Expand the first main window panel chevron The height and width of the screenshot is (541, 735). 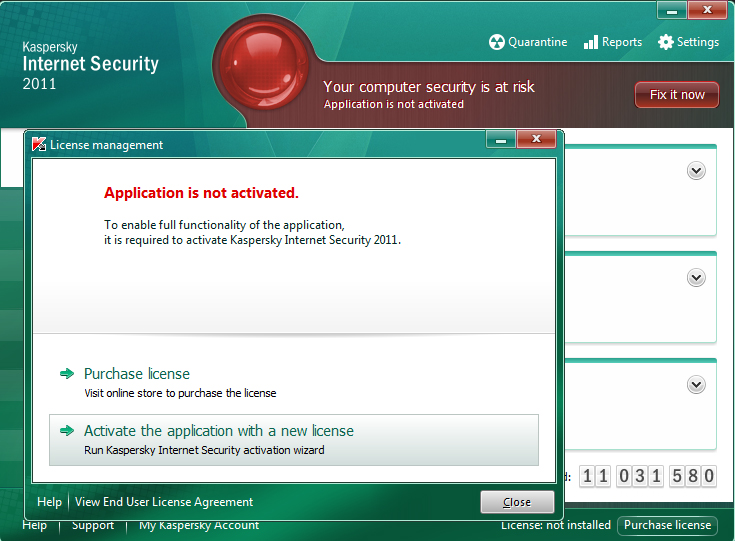coord(696,171)
